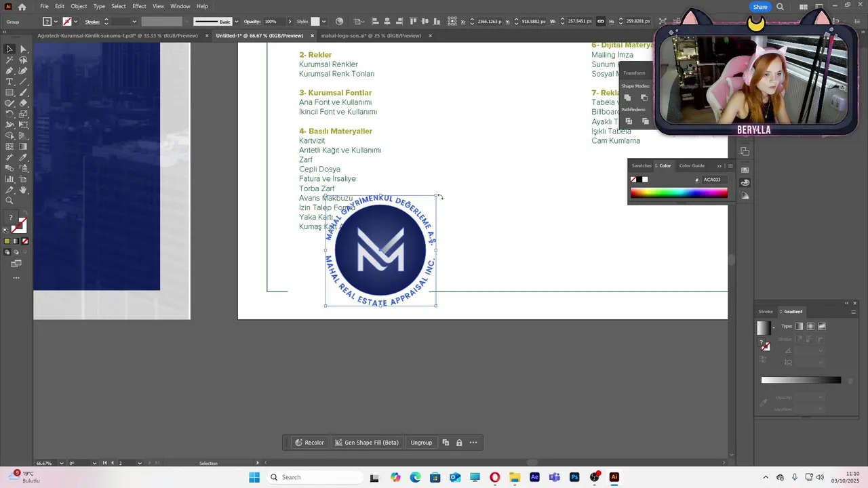Screen dimensions: 868x488
Task: Switch to mahal-logo-son.ai document tab
Action: pos(371,36)
